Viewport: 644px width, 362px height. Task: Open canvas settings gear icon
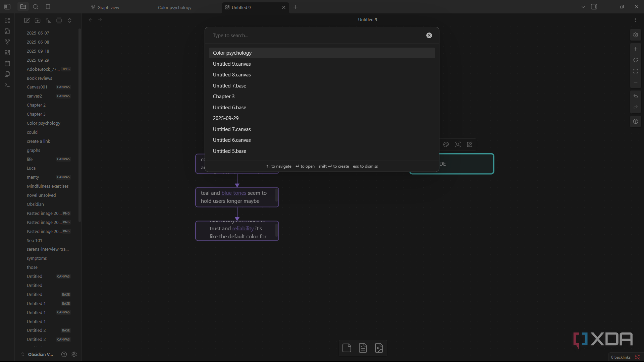635,35
